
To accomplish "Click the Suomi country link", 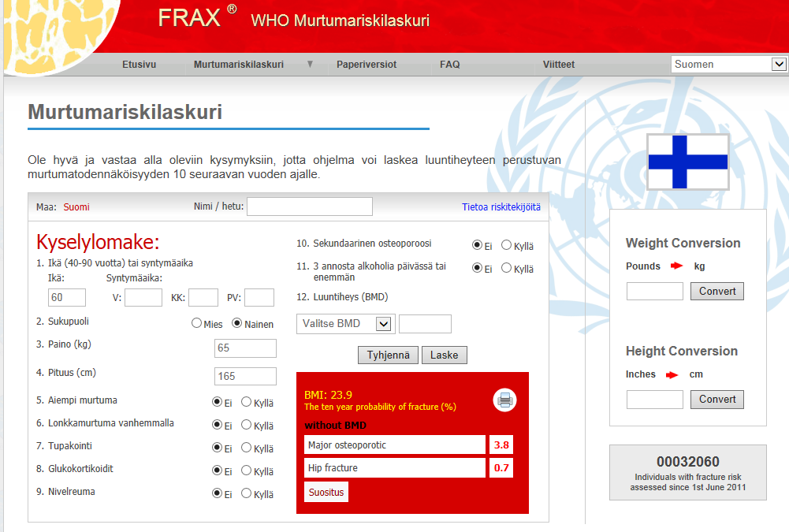I will 76,206.
